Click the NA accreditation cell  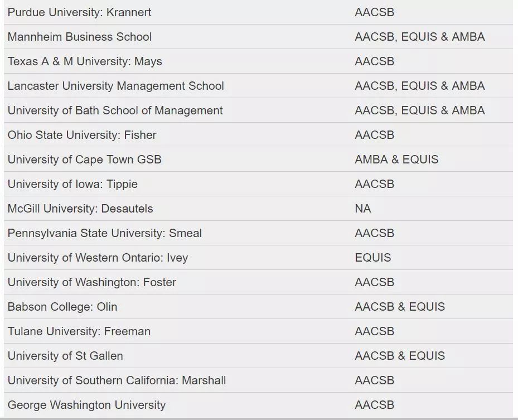[362, 209]
